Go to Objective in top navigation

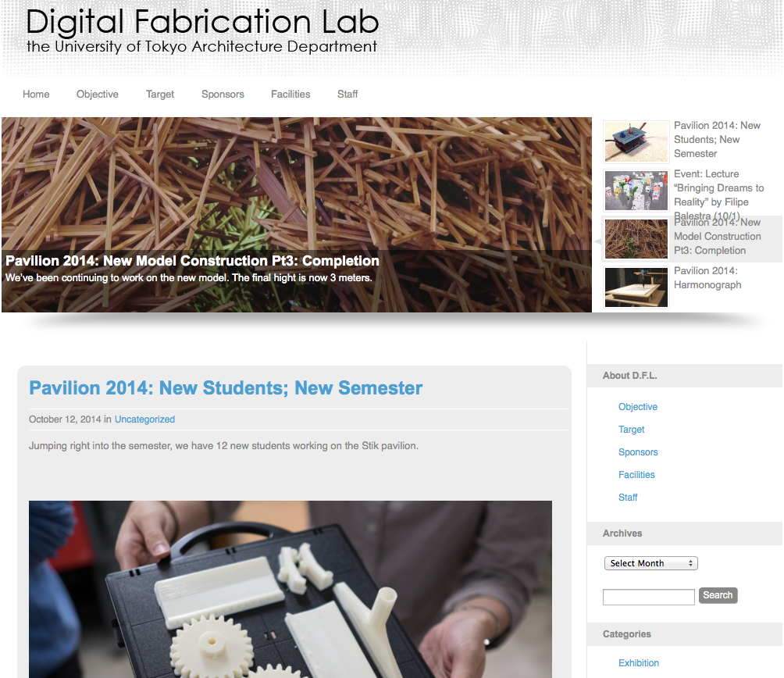click(x=98, y=94)
